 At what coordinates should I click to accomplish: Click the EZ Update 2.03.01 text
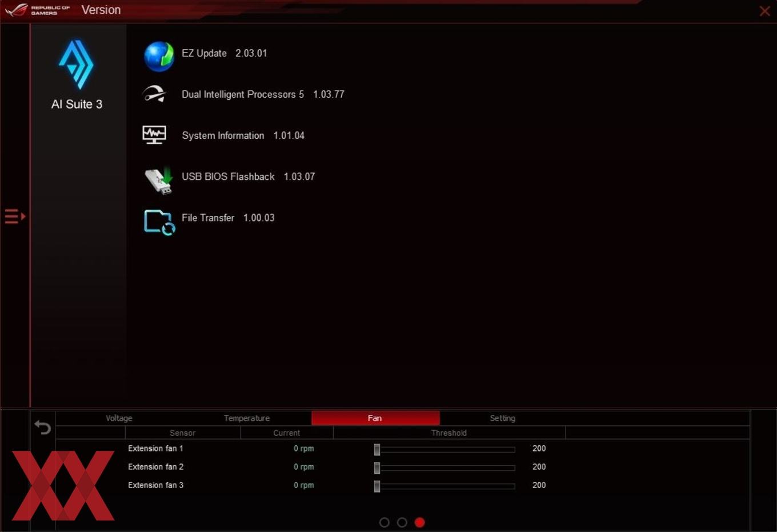(225, 53)
